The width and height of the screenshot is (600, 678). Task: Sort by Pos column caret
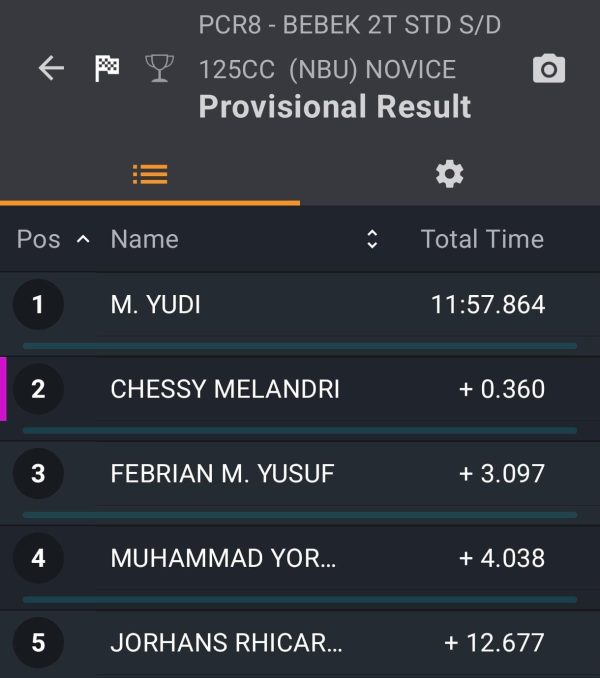[83, 239]
